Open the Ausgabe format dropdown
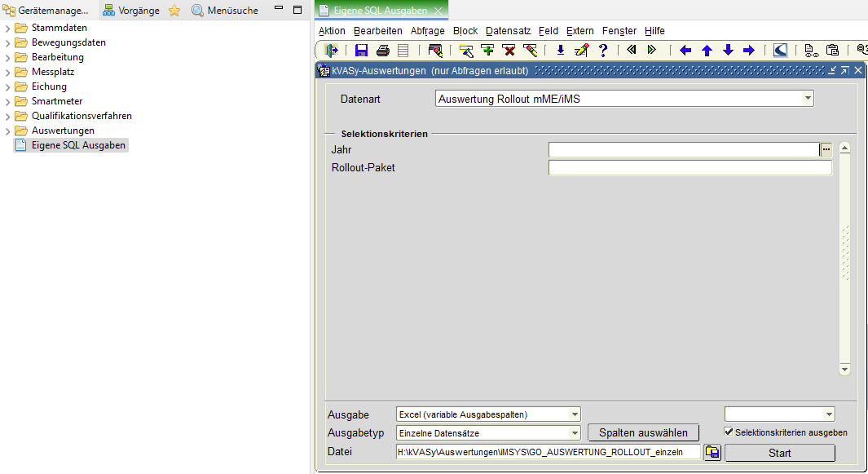The width and height of the screenshot is (868, 474). pyautogui.click(x=575, y=414)
